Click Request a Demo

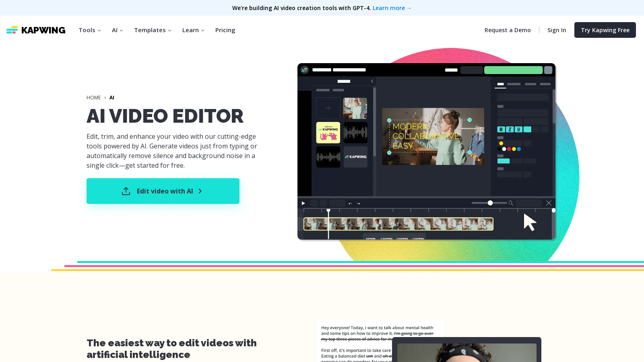(x=508, y=30)
